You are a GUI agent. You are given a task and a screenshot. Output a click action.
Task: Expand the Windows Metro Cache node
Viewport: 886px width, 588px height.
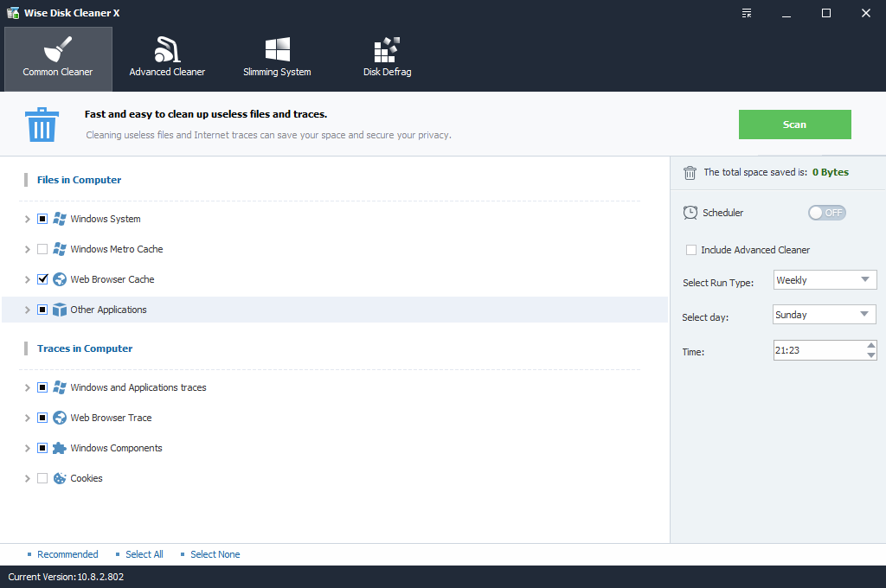tap(27, 249)
